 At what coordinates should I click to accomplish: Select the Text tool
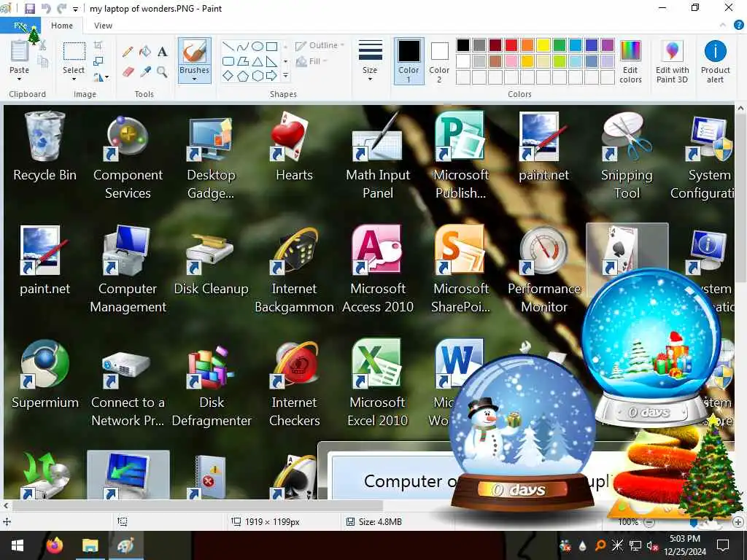click(x=162, y=52)
